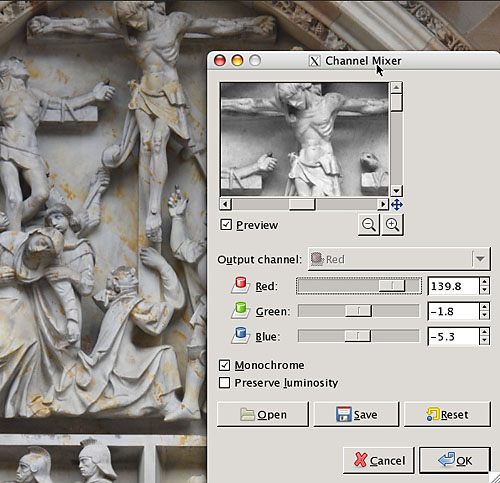The height and width of the screenshot is (483, 500).
Task: Click the zoom out magnifier button
Action: (369, 225)
